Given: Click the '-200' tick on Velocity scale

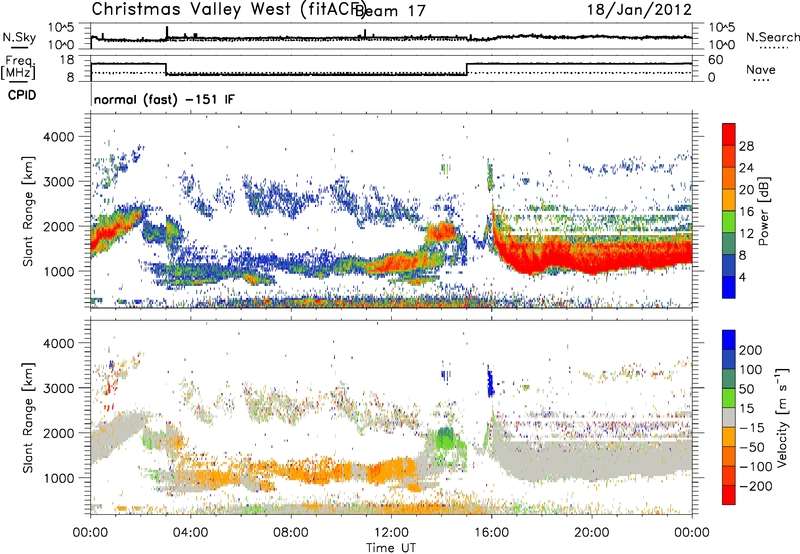Looking at the screenshot, I should pyautogui.click(x=756, y=486).
